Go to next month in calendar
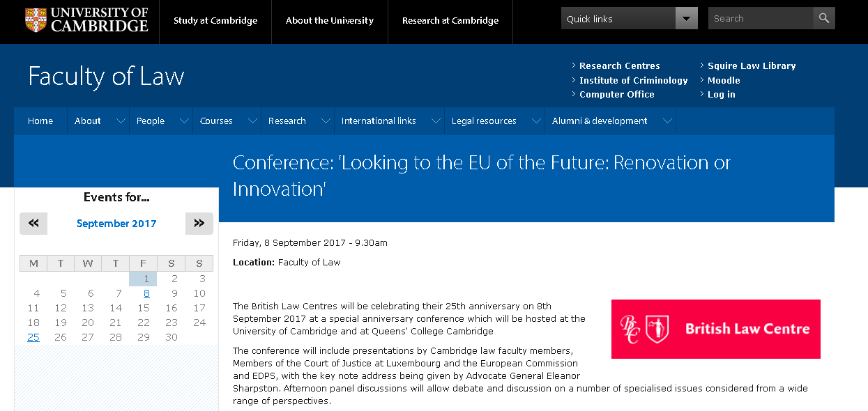The height and width of the screenshot is (411, 868). (x=199, y=224)
